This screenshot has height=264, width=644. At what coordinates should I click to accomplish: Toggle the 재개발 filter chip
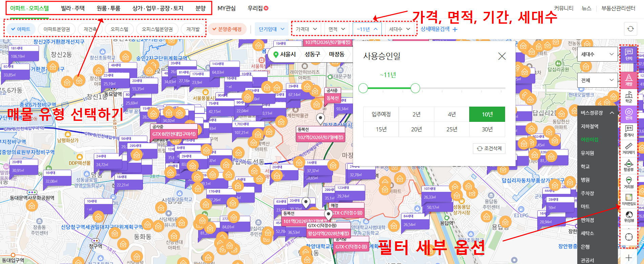tap(193, 29)
